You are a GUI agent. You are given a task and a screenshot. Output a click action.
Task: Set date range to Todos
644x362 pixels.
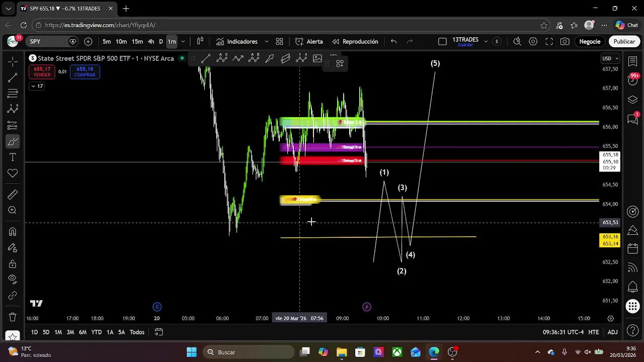(x=137, y=332)
